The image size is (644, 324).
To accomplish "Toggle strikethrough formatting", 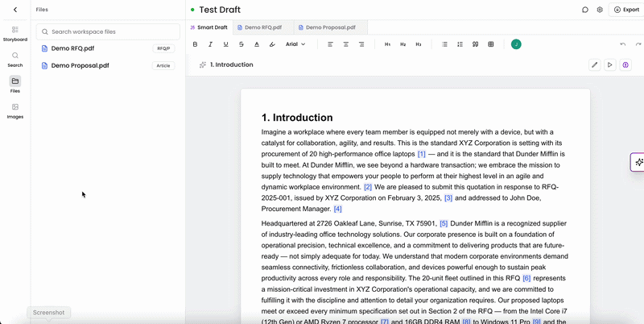I will tap(241, 44).
